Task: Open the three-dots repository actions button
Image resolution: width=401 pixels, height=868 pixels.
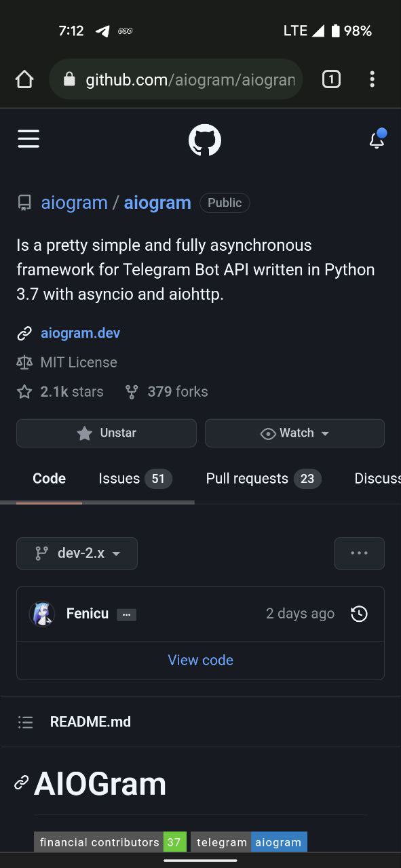Action: [359, 553]
